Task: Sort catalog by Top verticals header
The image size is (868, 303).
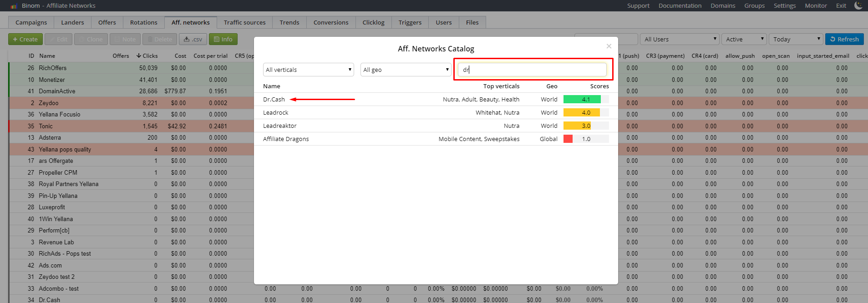Action: (501, 86)
